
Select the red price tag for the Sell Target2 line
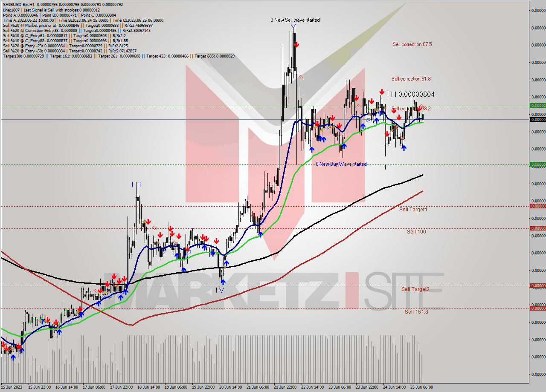click(x=537, y=285)
